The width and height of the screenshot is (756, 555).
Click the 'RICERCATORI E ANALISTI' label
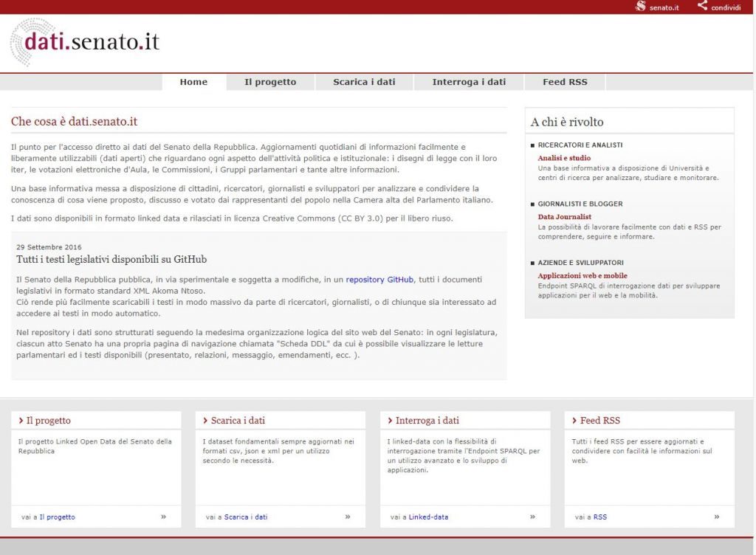point(580,145)
